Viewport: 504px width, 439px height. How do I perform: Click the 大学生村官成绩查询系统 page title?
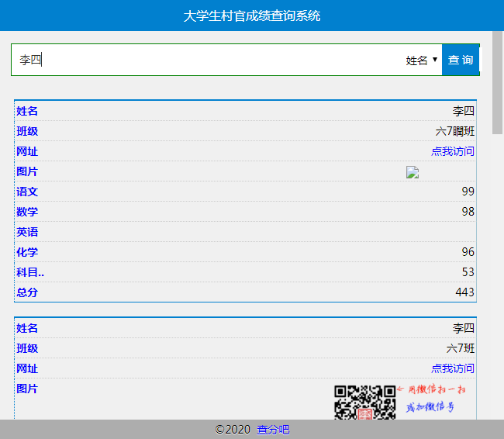[x=252, y=16]
